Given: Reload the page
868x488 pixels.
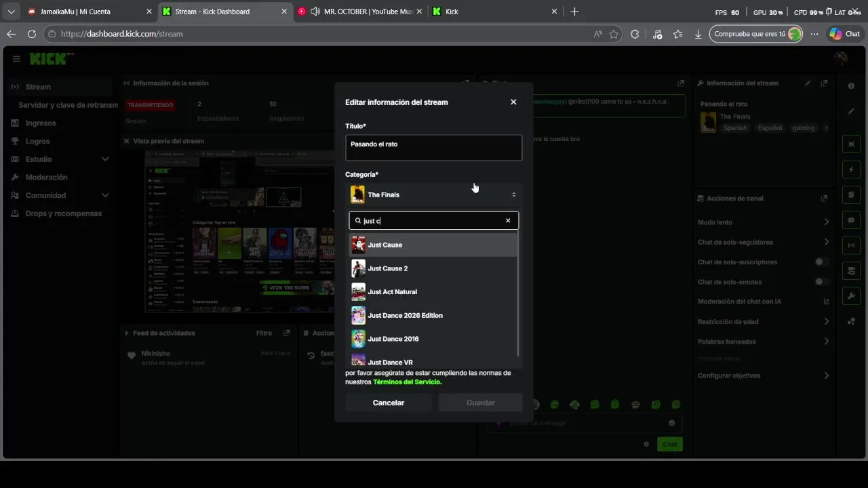Looking at the screenshot, I should click(x=31, y=34).
